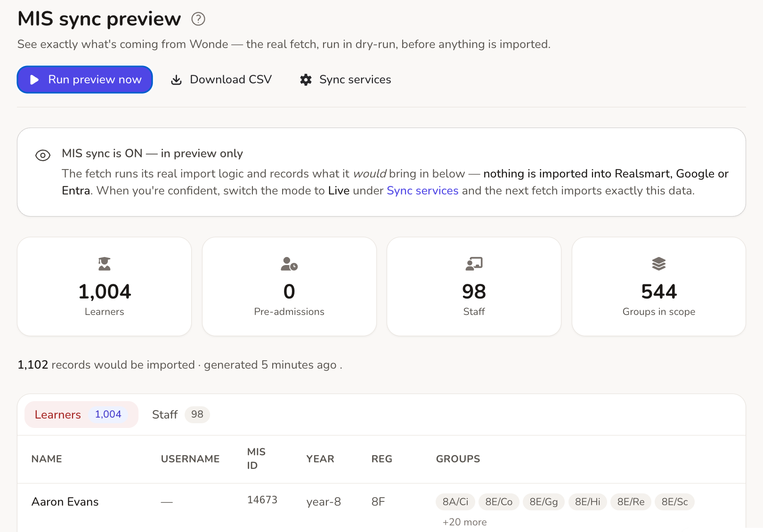Click the NAME column header
This screenshot has height=532, width=763.
pyautogui.click(x=47, y=459)
